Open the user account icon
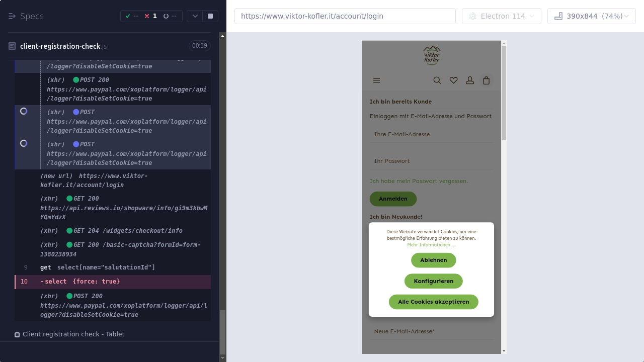 [470, 80]
